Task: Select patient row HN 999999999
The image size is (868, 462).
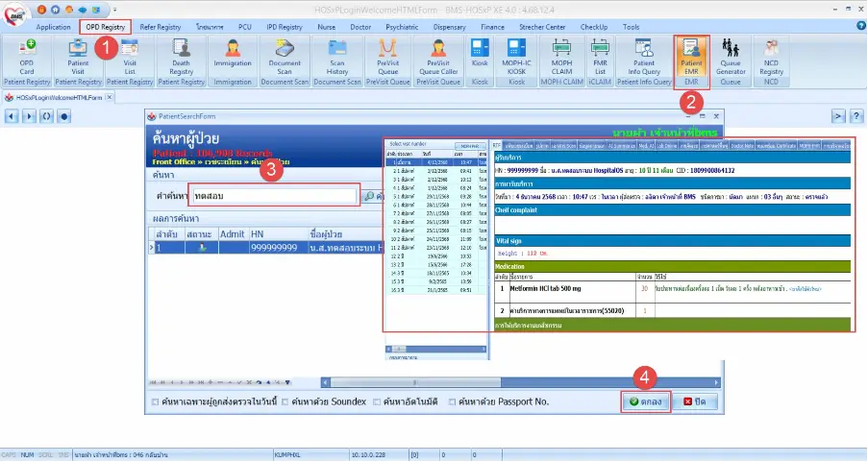Action: click(x=265, y=248)
